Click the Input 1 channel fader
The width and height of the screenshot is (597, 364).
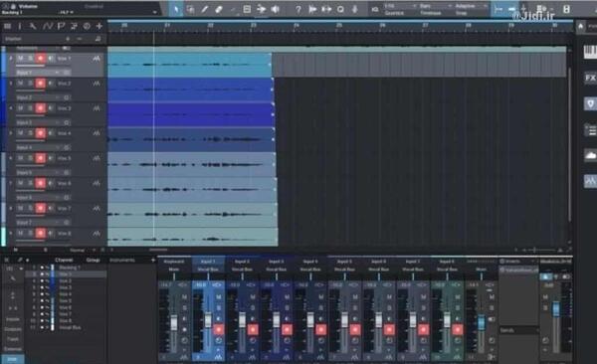tap(208, 320)
